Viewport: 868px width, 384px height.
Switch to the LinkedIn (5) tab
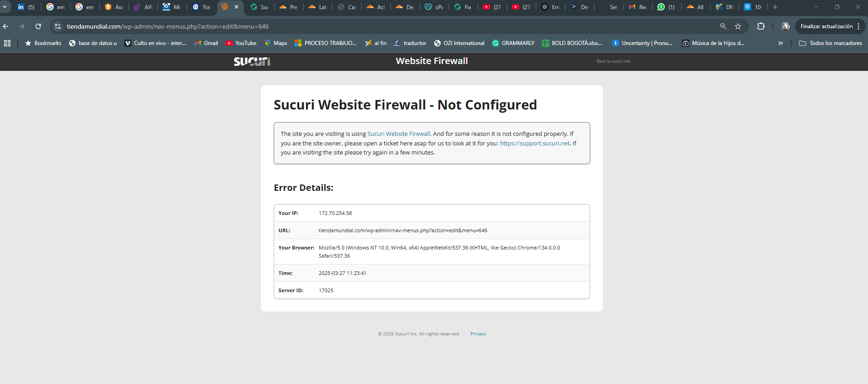pos(26,7)
